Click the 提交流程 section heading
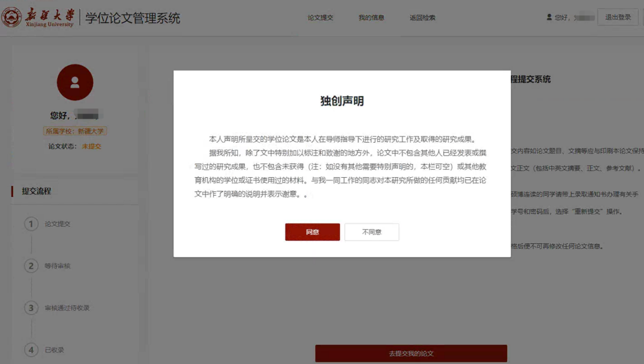 (x=37, y=191)
